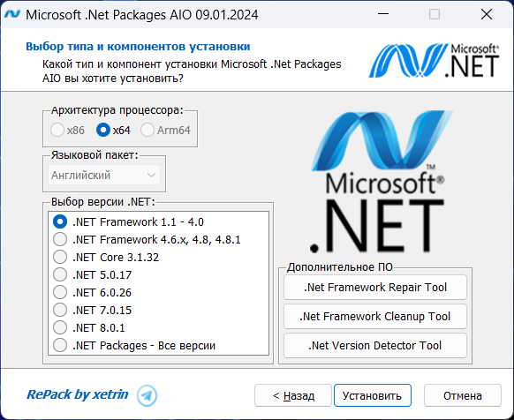Click the Выбор версии .NET label
The image size is (514, 420).
pos(103,201)
